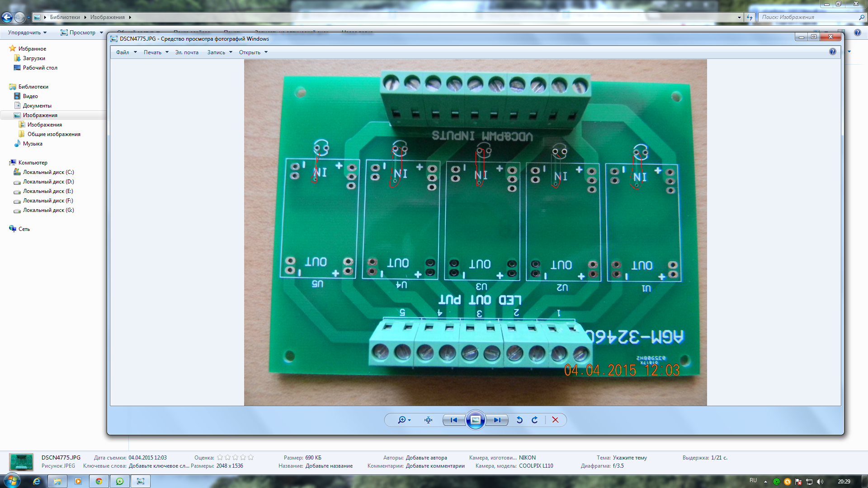Click Добавьте автора field

[x=426, y=458]
